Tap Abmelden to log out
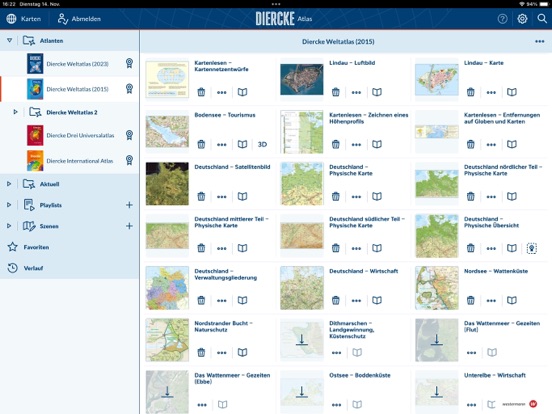 coord(79,19)
